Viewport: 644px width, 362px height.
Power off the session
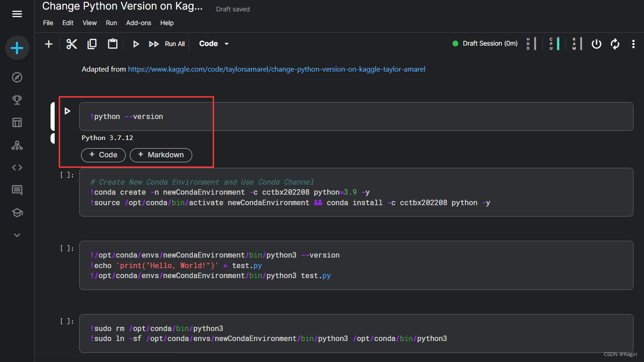tap(596, 44)
